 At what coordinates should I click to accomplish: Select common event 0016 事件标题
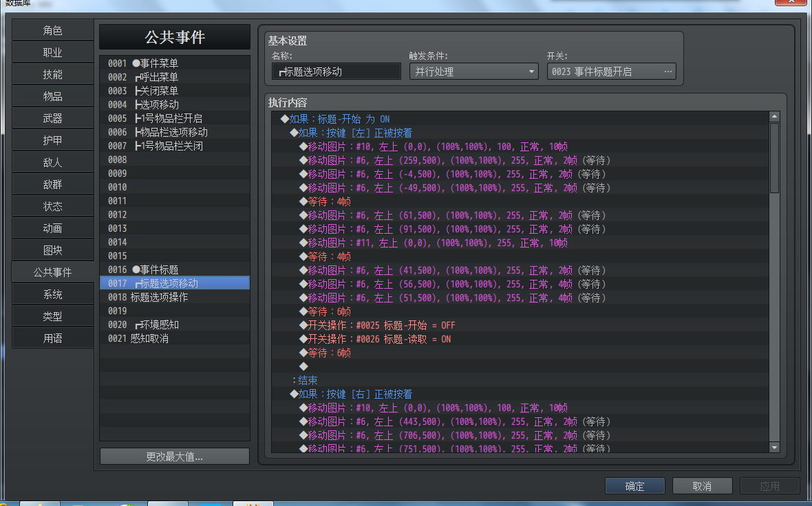(175, 269)
